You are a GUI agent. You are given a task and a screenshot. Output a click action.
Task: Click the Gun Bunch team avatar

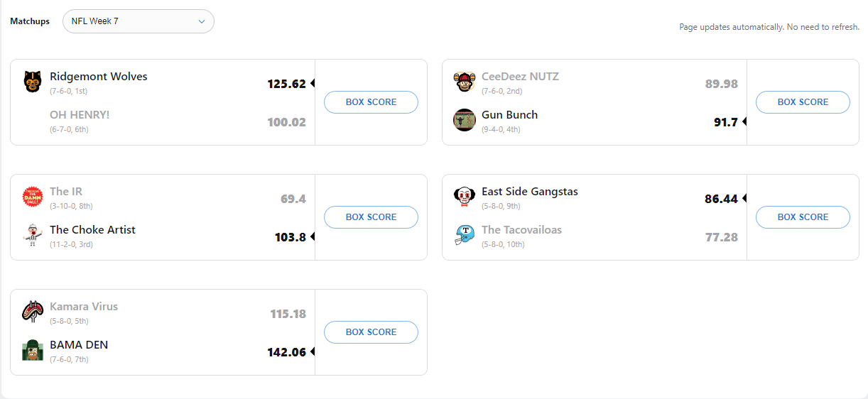(x=464, y=120)
